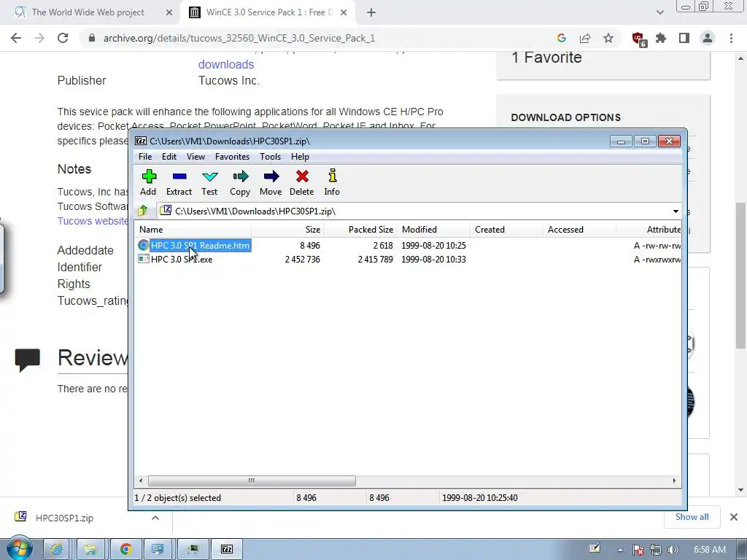This screenshot has height=560, width=747.
Task: Click the Add toolbar button in 7-Zip
Action: (x=148, y=182)
